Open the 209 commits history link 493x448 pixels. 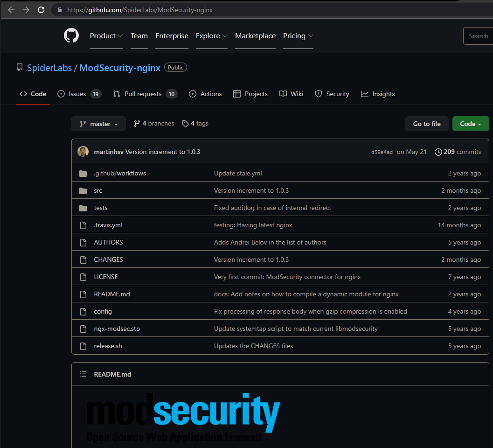(x=458, y=152)
